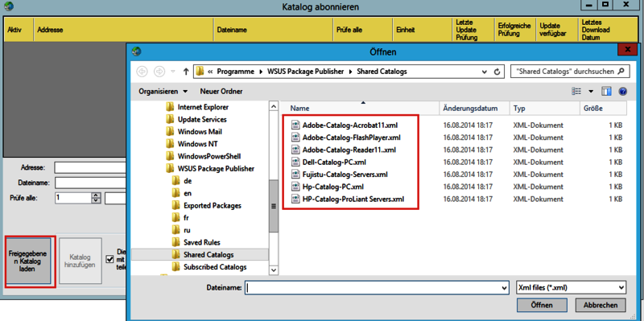Click the Abbrechen button

[x=600, y=306]
